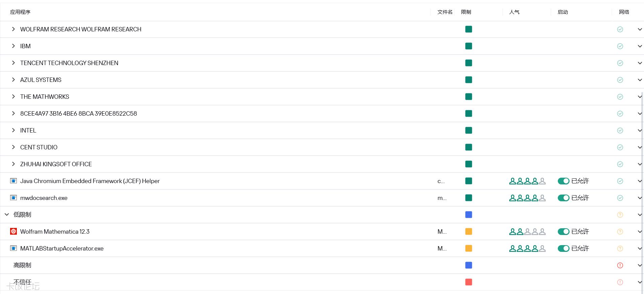Click network warning icon for 高限制 row
The height and width of the screenshot is (294, 644).
coord(620,265)
